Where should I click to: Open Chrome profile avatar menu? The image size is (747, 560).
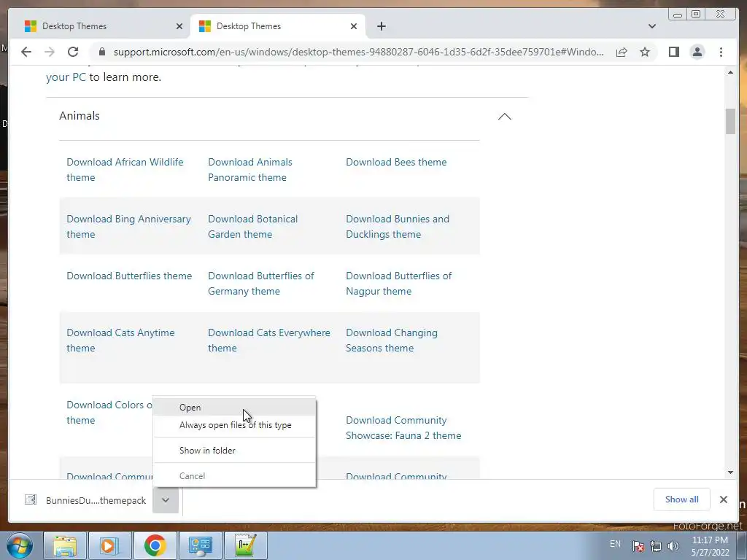tap(697, 52)
